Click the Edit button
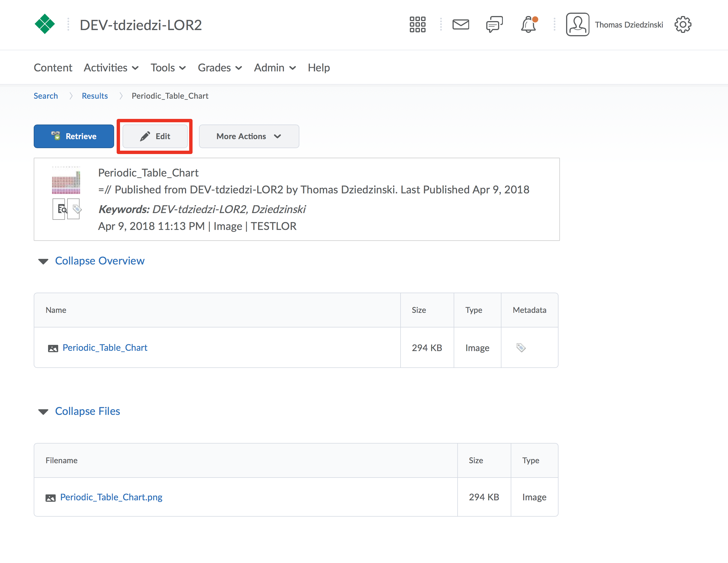728x563 pixels. (x=155, y=136)
